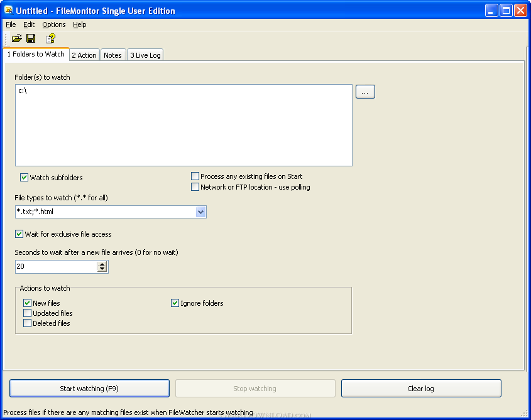Viewport: 531px width, 420px height.
Task: Expand the File types to watch dropdown
Action: [x=200, y=212]
